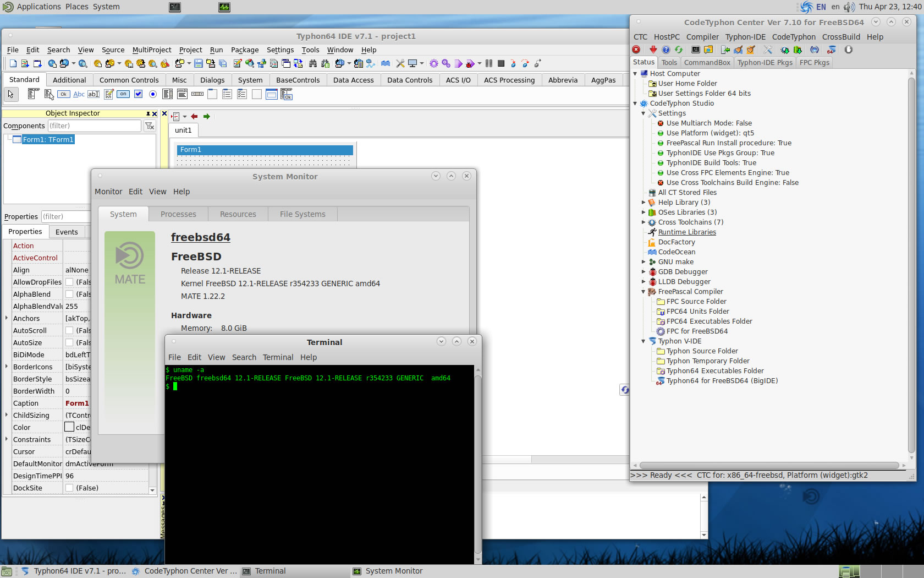This screenshot has width=924, height=578.
Task: Select 'Use Multiarch Mode: False' setting row
Action: coord(709,123)
